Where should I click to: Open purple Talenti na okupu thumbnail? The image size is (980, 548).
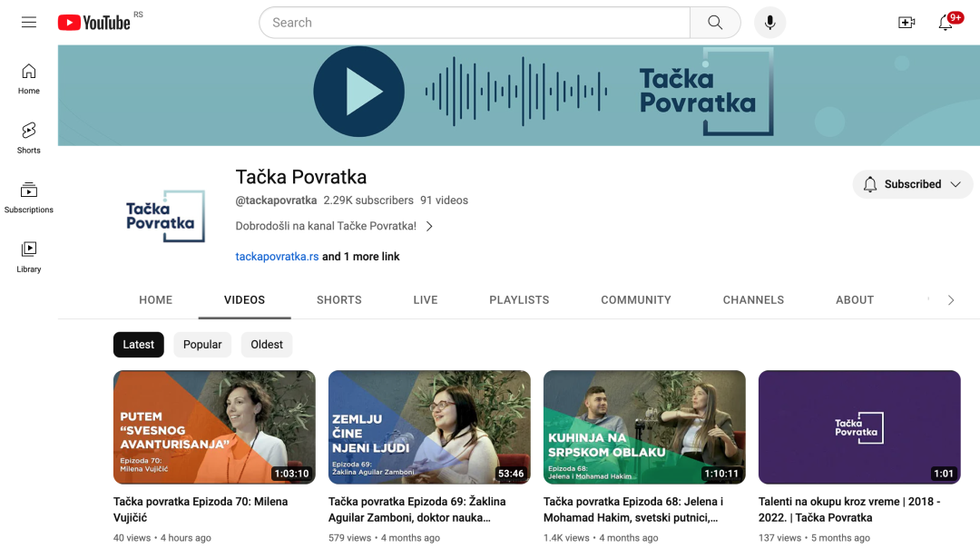tap(859, 427)
